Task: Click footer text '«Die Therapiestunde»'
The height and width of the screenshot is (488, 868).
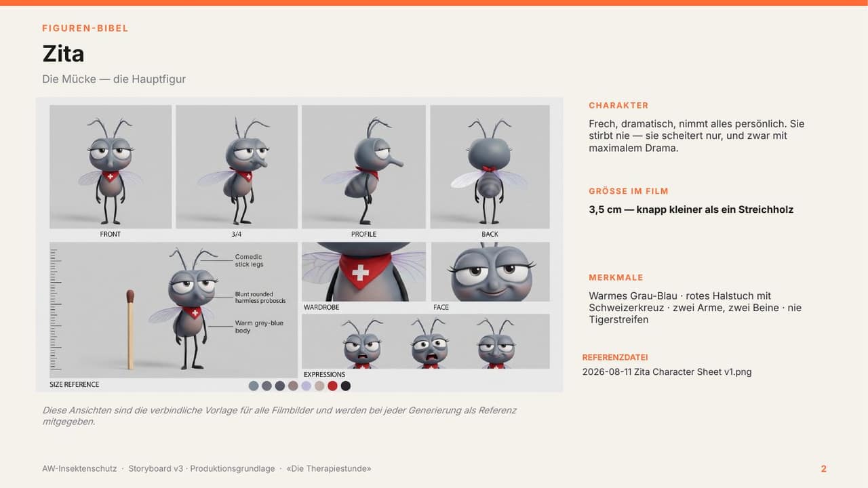Action: point(329,469)
